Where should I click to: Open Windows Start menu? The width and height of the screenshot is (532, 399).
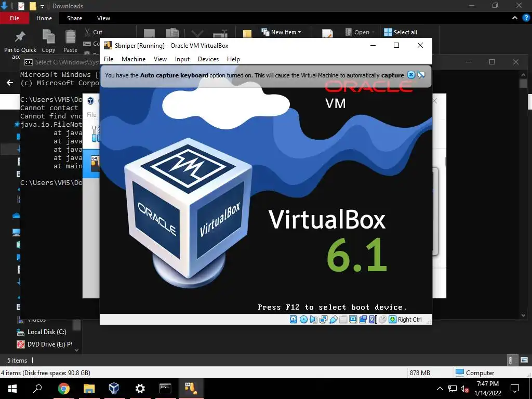coord(12,389)
